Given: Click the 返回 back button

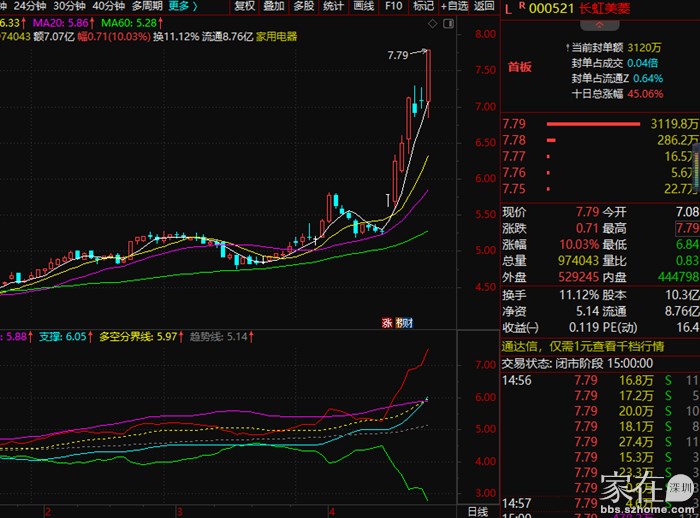Looking at the screenshot, I should point(484,6).
